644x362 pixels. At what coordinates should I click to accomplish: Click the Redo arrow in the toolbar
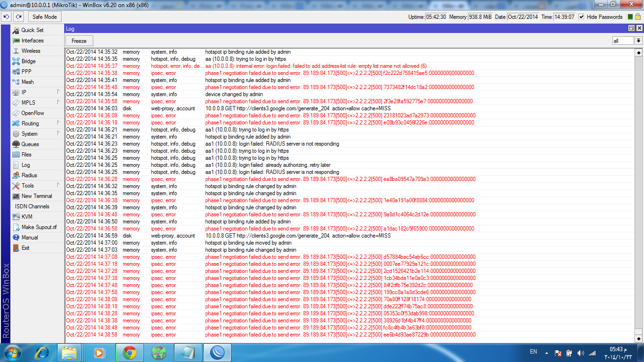(x=18, y=16)
